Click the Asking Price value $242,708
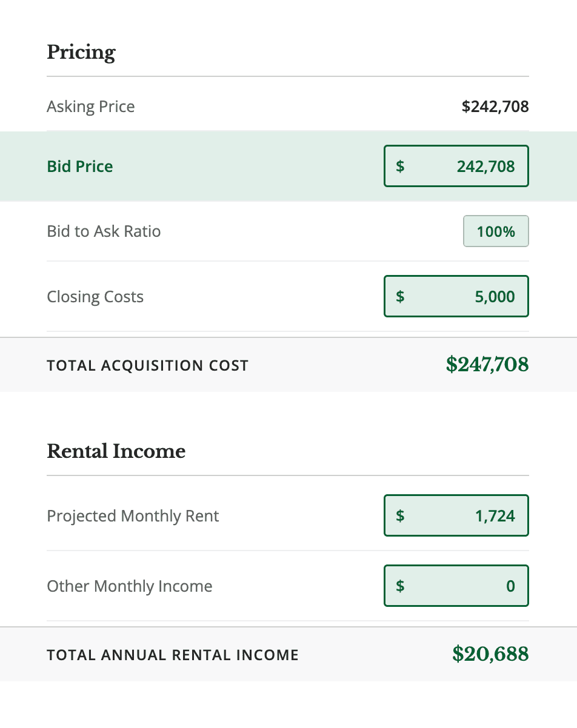 (495, 107)
